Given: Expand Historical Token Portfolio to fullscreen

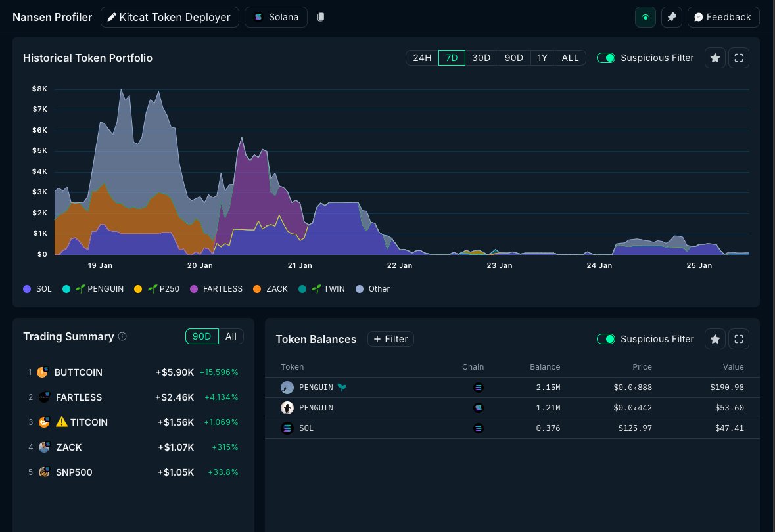Looking at the screenshot, I should pos(739,58).
